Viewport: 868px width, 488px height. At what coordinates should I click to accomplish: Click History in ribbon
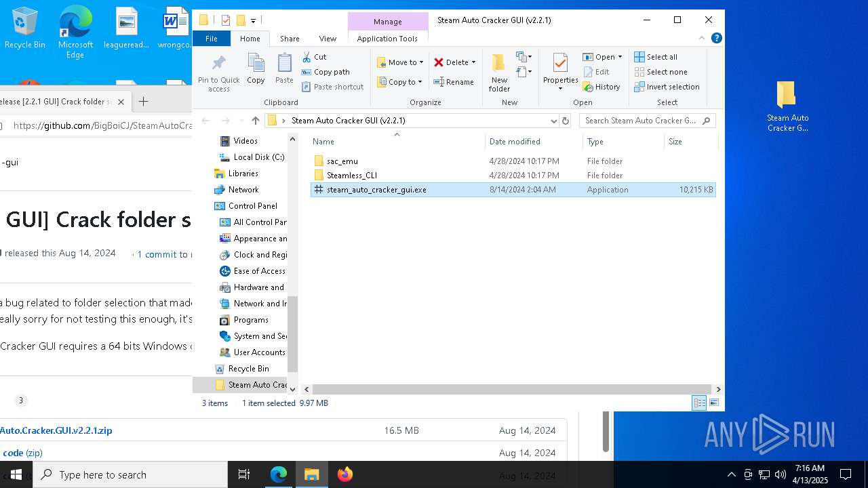601,87
